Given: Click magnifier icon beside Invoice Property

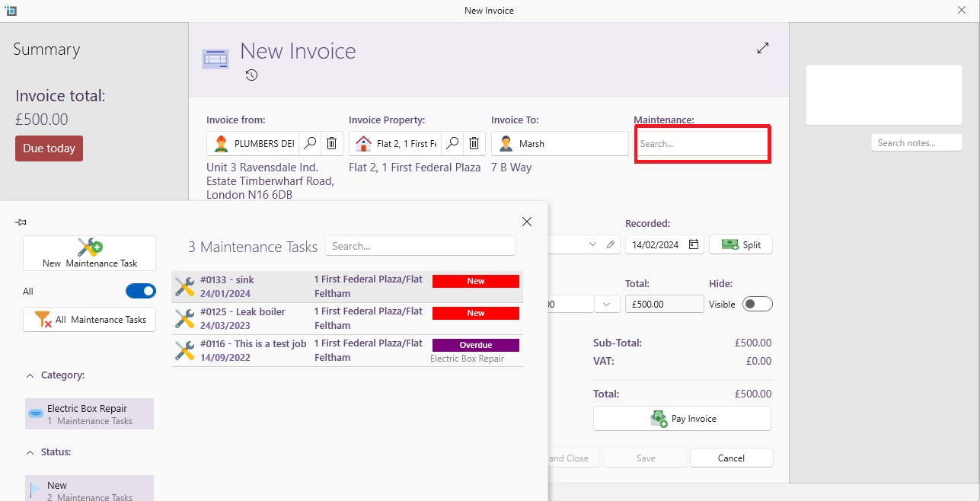Looking at the screenshot, I should click(452, 143).
